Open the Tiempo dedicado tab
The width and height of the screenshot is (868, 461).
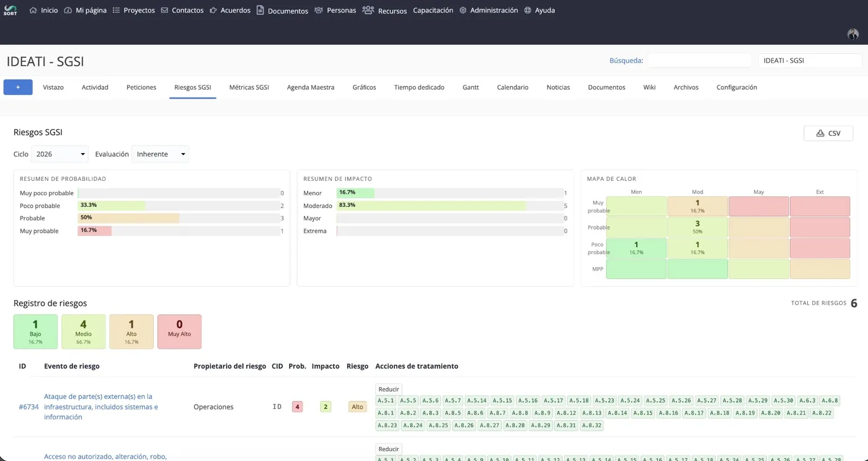[419, 87]
